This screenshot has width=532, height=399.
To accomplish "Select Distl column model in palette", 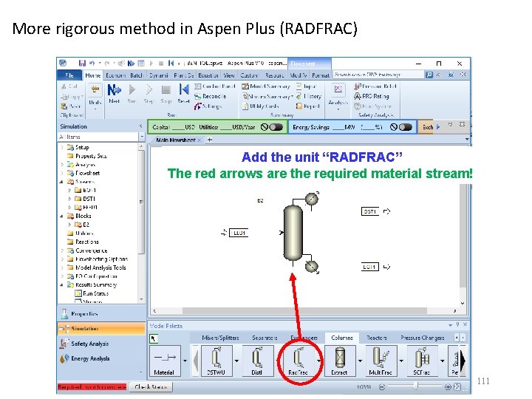I will [257, 361].
